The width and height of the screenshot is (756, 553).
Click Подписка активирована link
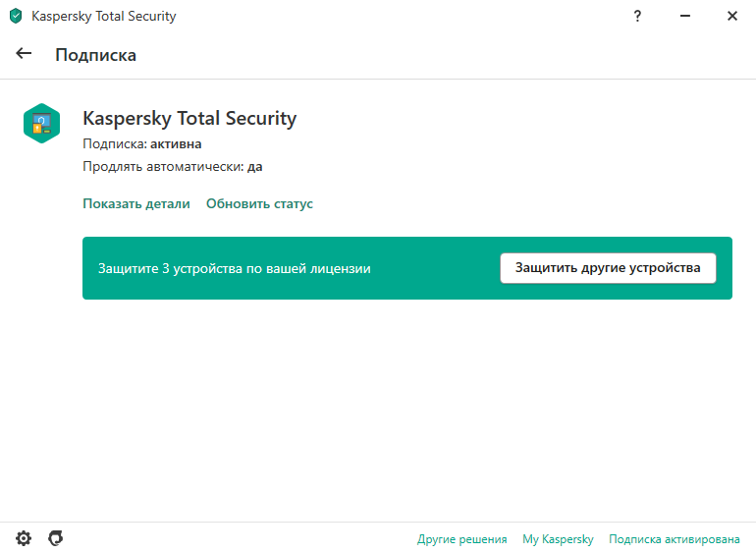[675, 539]
